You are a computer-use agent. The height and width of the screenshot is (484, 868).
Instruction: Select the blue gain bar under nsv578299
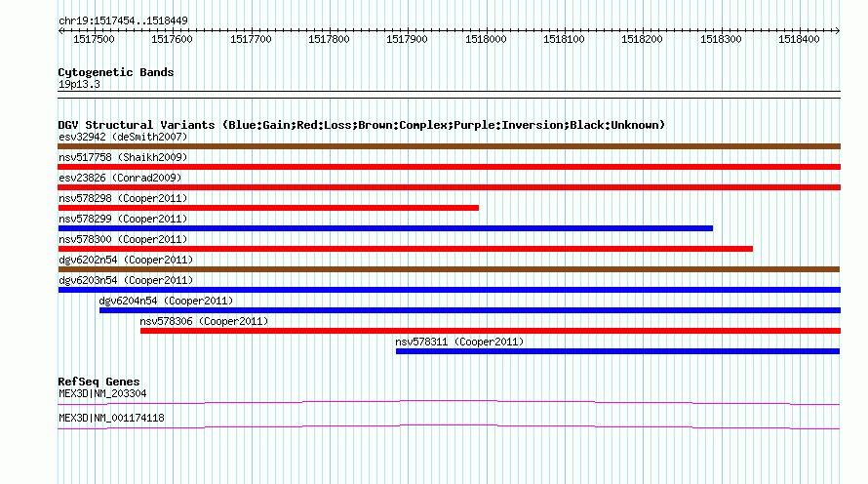[385, 228]
